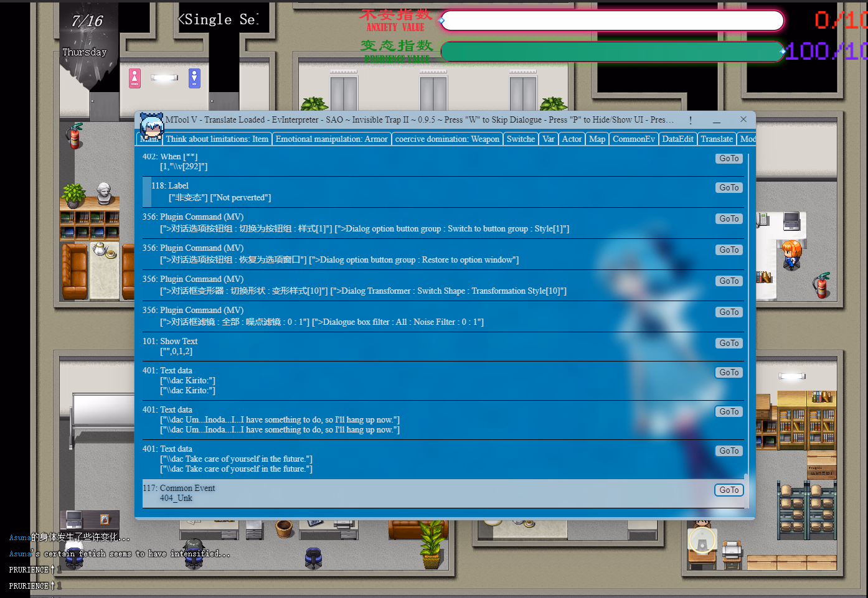
Task: Open the 'Think about limitations: Item' tab
Action: coord(217,139)
